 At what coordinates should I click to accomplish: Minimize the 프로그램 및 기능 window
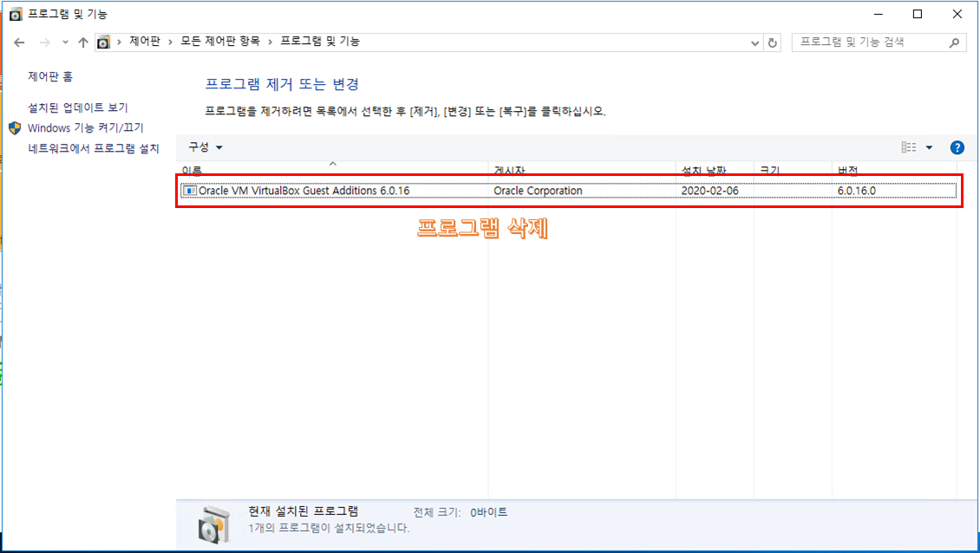[x=879, y=14]
